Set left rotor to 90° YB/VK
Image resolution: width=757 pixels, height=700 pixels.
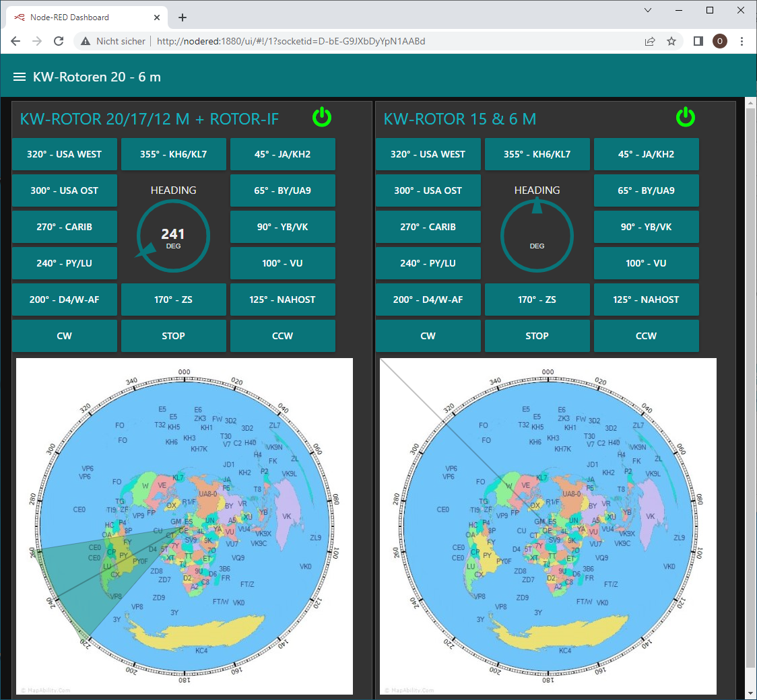[x=282, y=227]
